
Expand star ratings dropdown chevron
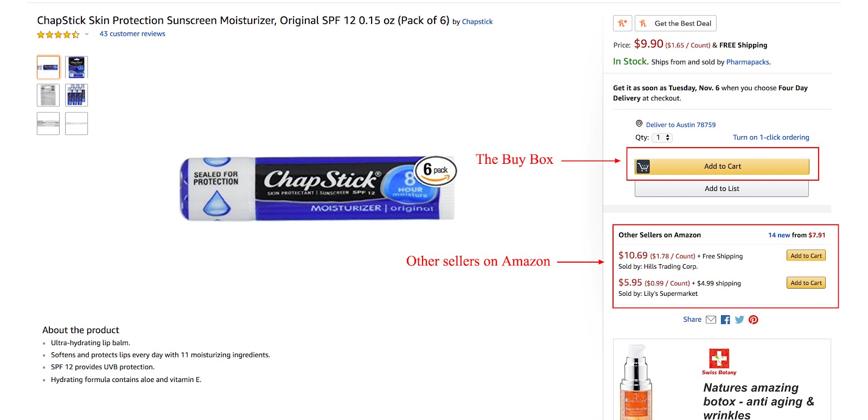pos(87,34)
